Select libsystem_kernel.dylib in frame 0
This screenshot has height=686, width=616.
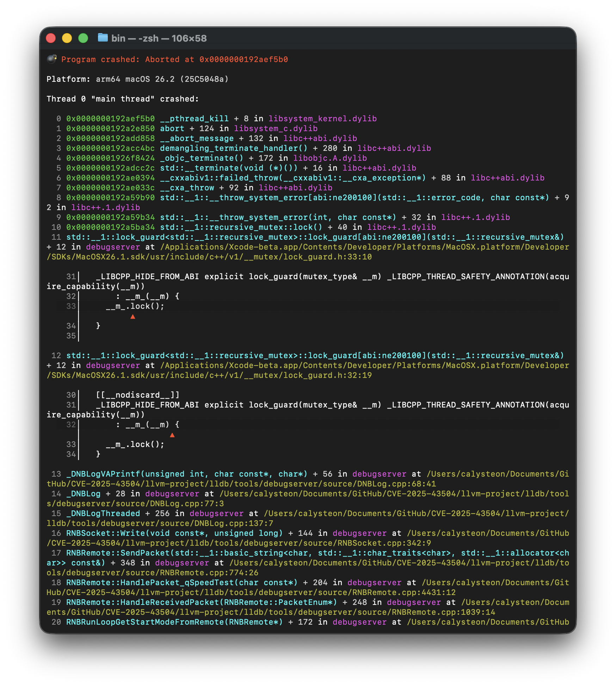322,119
